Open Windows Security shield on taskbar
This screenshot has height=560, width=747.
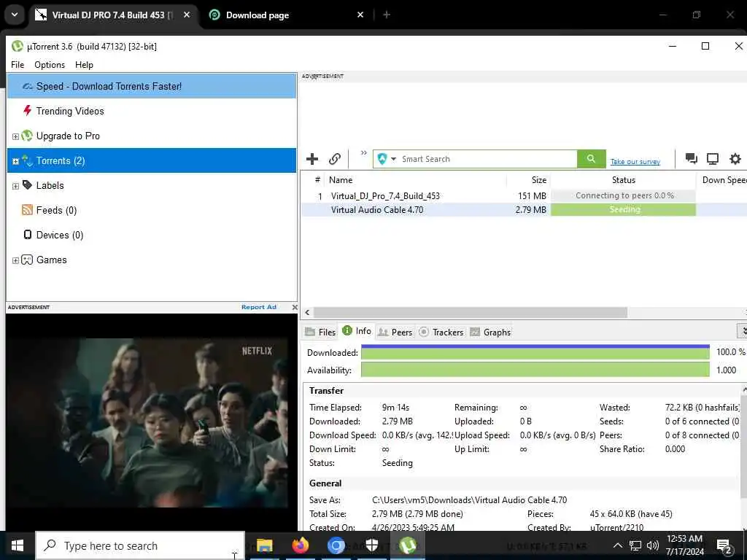372,545
